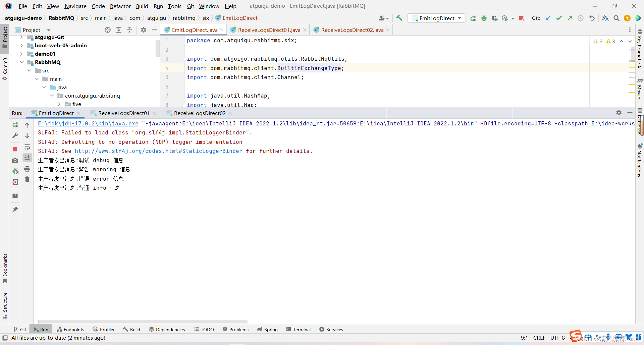Image resolution: width=644 pixels, height=345 pixels.
Task: Open Run panel settings gear
Action: click(619, 113)
